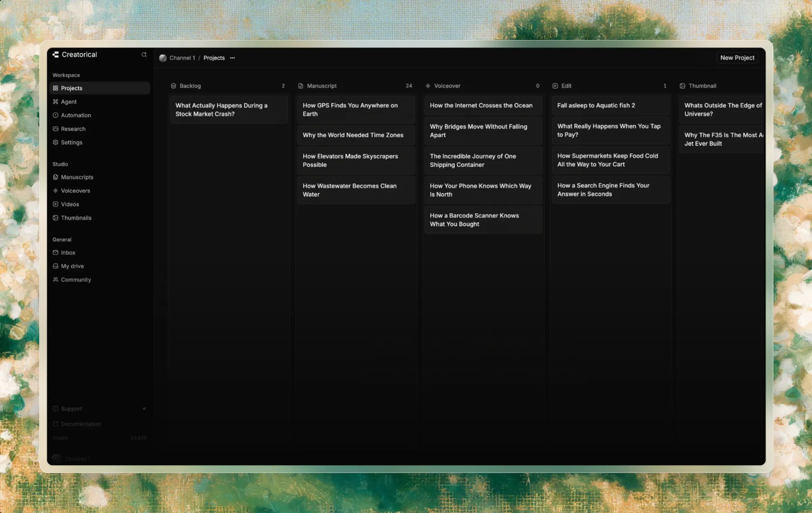Image resolution: width=812 pixels, height=513 pixels.
Task: Open the Channel 1 avatar in breadcrumb
Action: 163,58
